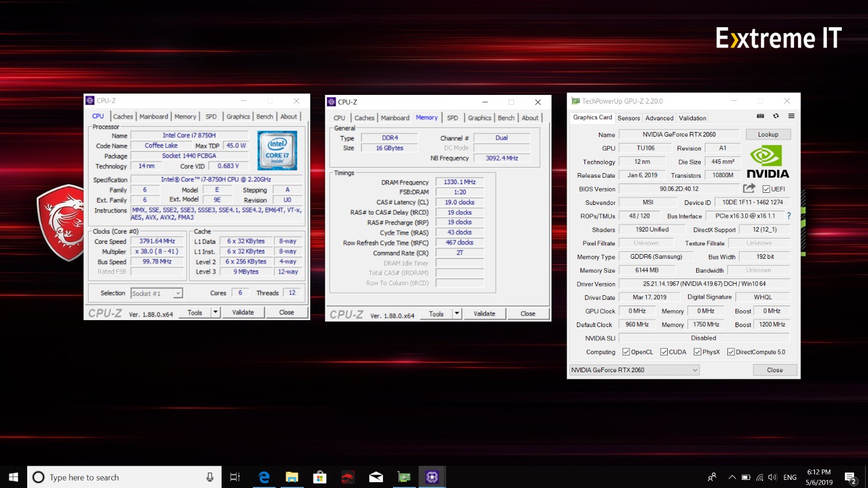Viewport: 868px width, 488px height.
Task: Click Tools button in Memory CPU-Z window
Action: [436, 314]
